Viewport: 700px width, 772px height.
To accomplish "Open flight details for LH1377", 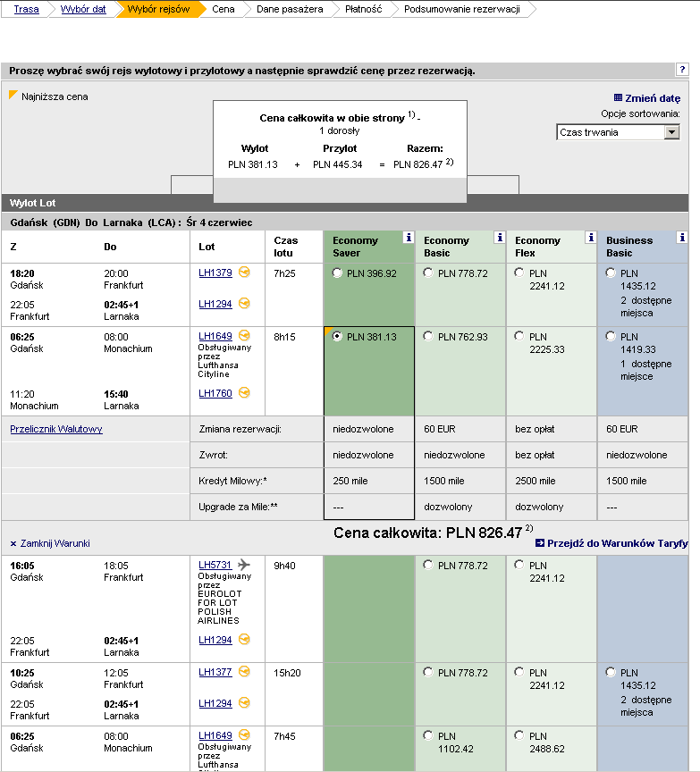I will click(x=215, y=672).
